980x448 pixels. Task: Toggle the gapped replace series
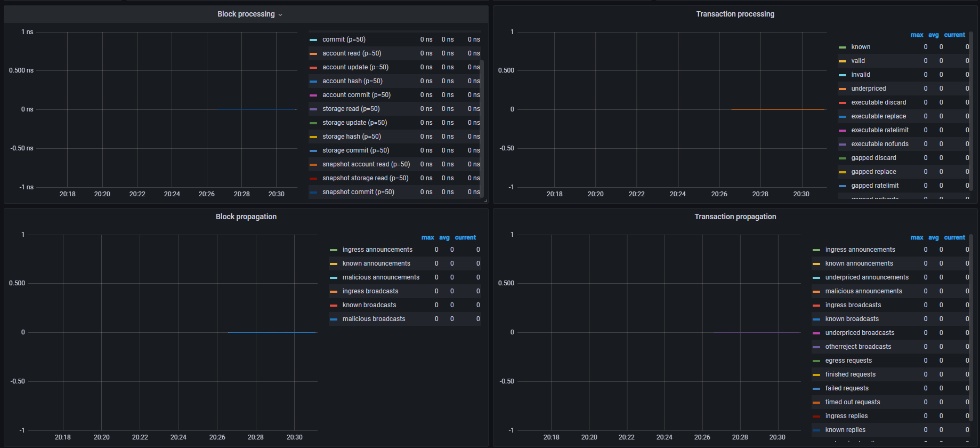pos(873,172)
